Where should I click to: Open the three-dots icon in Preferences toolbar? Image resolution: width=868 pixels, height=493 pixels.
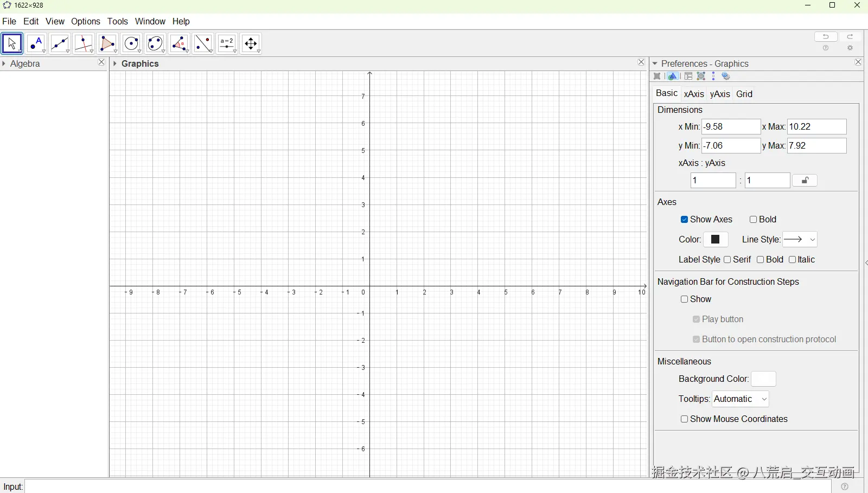click(x=713, y=76)
